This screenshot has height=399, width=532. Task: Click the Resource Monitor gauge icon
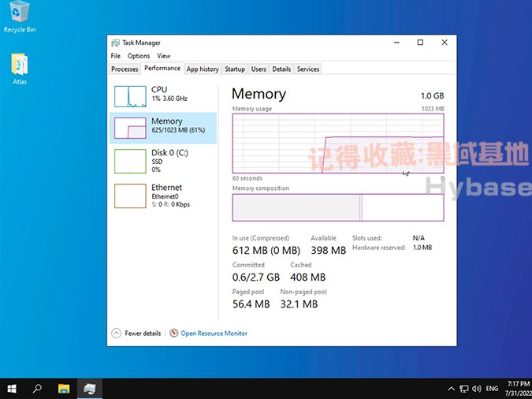[173, 333]
